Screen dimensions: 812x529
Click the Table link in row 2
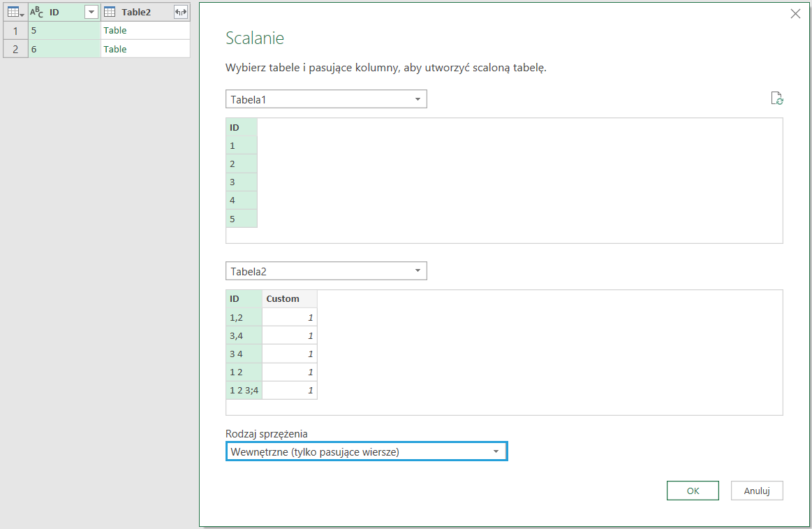pos(115,49)
